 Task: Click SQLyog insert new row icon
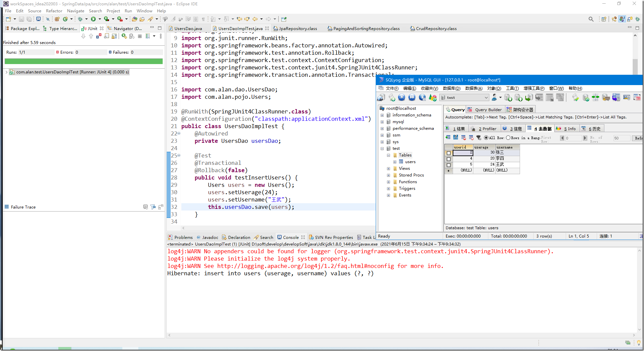tap(448, 138)
